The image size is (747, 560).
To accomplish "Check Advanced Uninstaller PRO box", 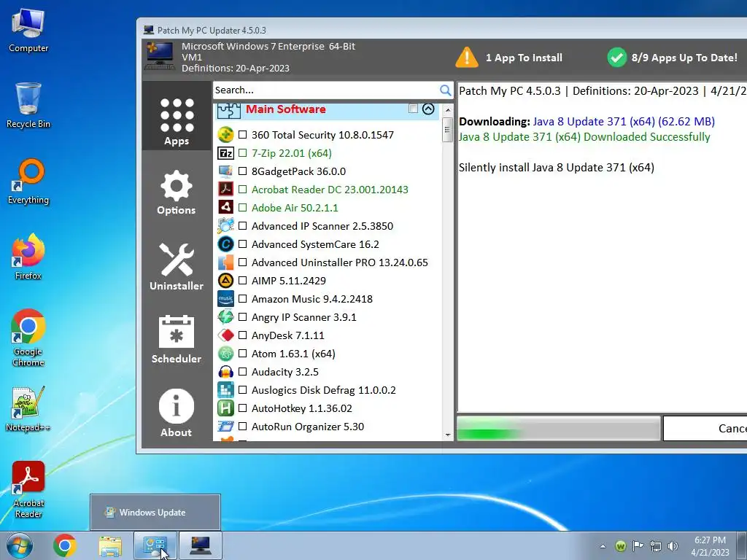I will coord(242,262).
